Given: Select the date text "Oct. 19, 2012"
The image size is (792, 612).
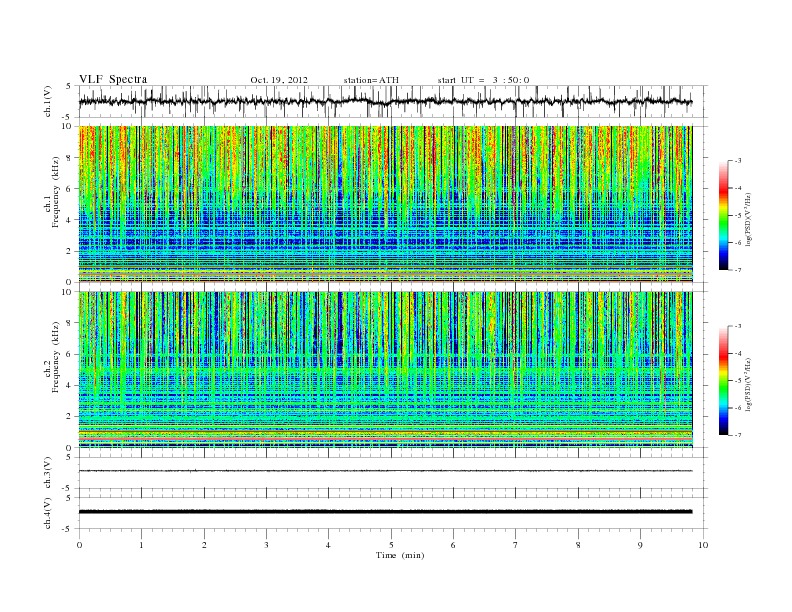Looking at the screenshot, I should coord(279,80).
